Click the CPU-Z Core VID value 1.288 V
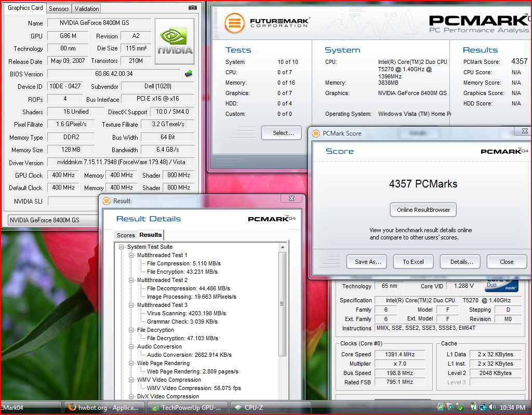 point(464,286)
